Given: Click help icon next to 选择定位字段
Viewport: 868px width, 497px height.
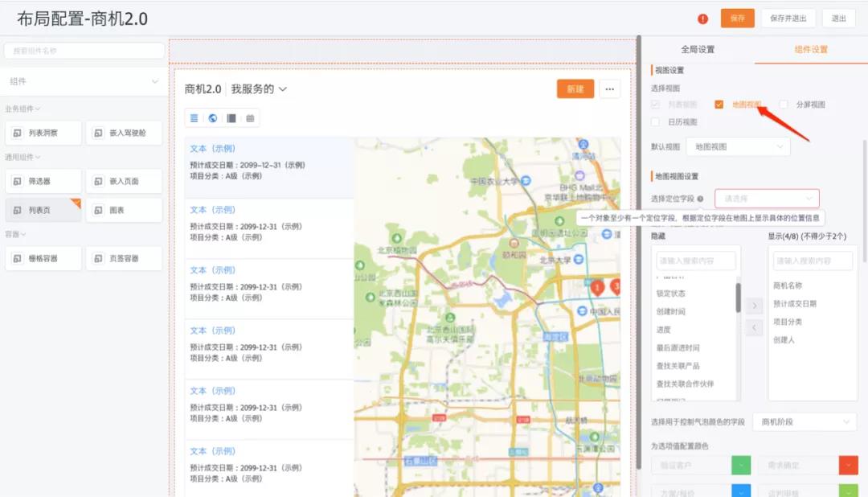Looking at the screenshot, I should point(701,199).
